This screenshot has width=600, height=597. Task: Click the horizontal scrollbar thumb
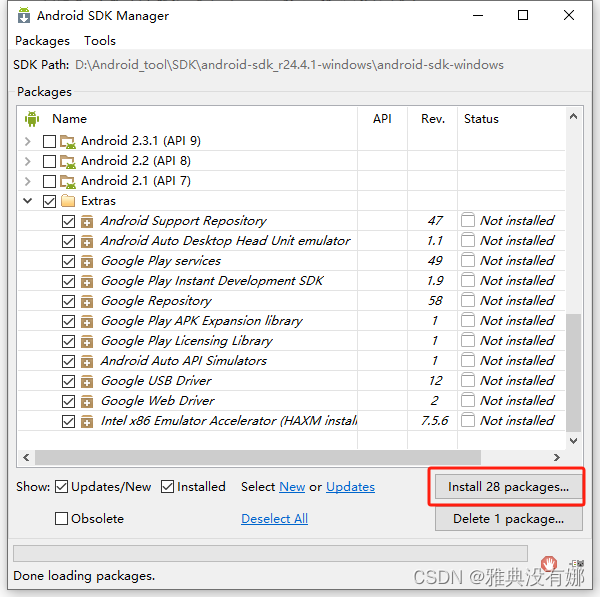tap(258, 457)
